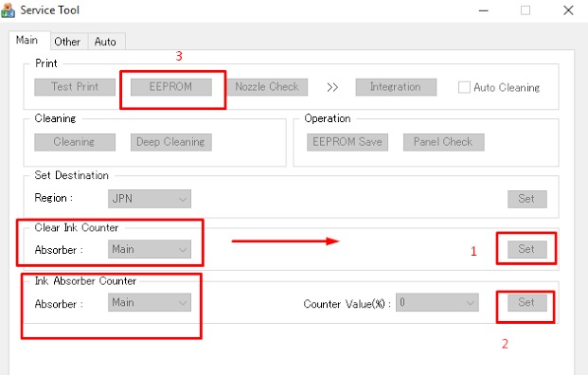This screenshot has width=588, height=375.
Task: Open the Counter Value(%) dropdown
Action: [437, 303]
